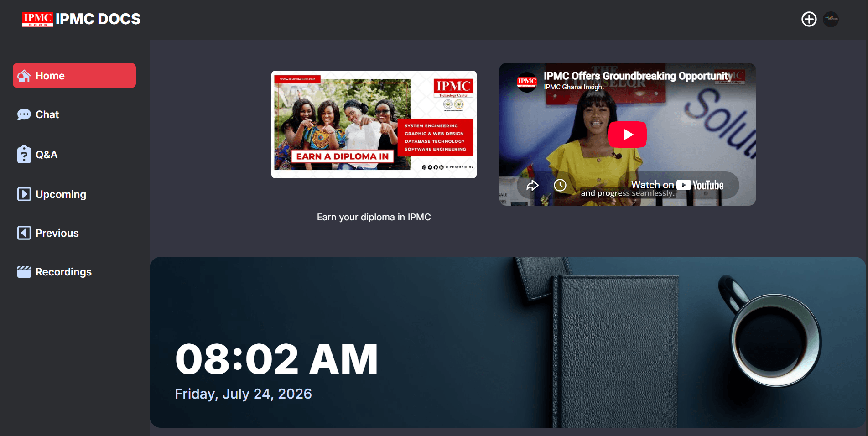The height and width of the screenshot is (436, 868).
Task: Go to the Chat page label
Action: click(x=47, y=114)
